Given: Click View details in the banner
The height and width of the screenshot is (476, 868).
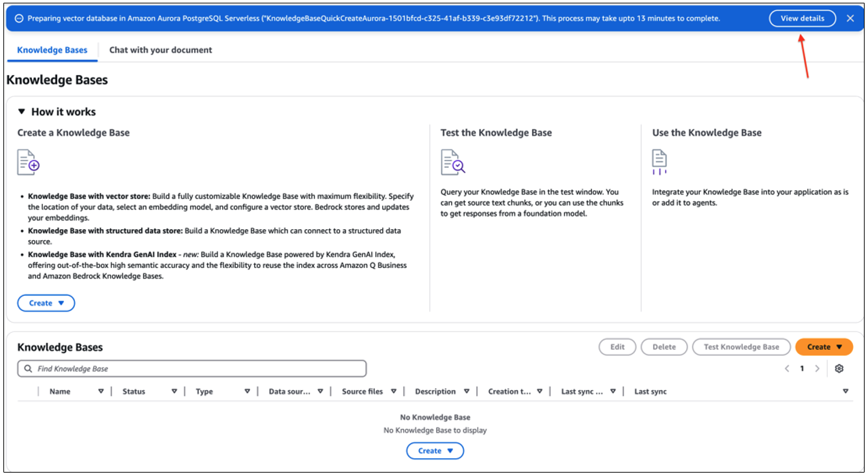Looking at the screenshot, I should (x=802, y=18).
